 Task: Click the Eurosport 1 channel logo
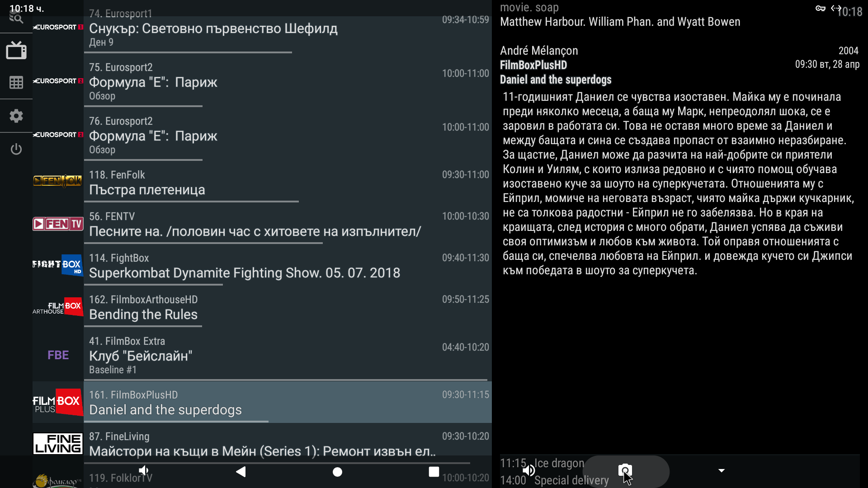tap(58, 27)
